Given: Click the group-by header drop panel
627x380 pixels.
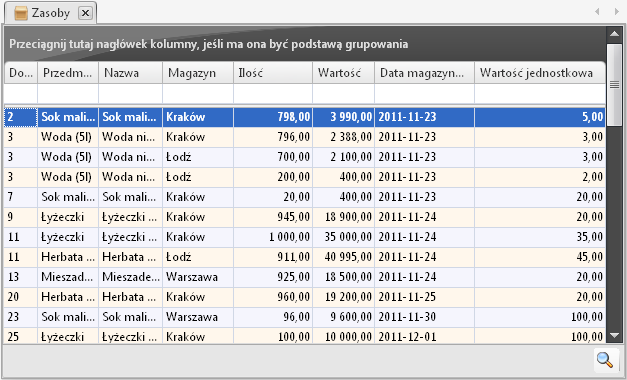Looking at the screenshot, I should 305,44.
